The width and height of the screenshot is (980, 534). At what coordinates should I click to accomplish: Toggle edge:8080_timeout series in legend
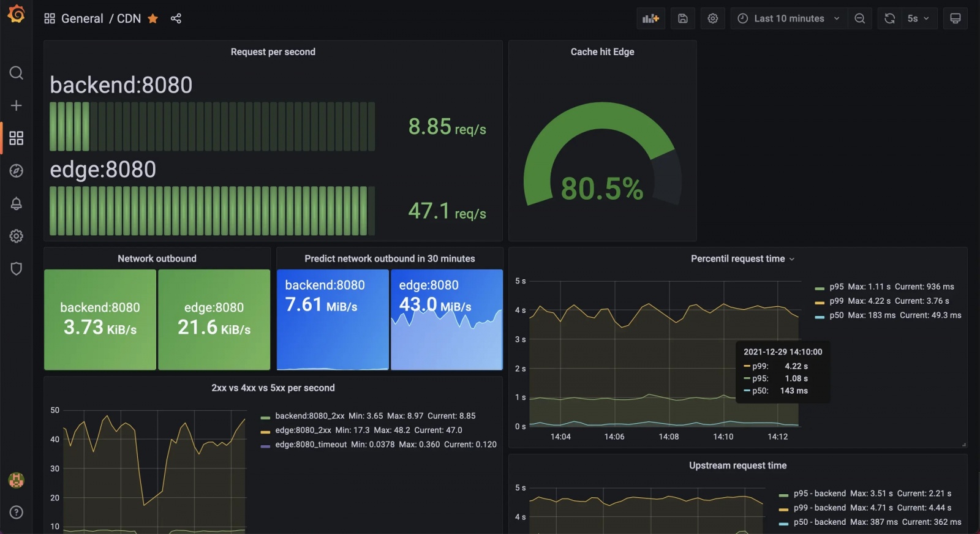[311, 445]
